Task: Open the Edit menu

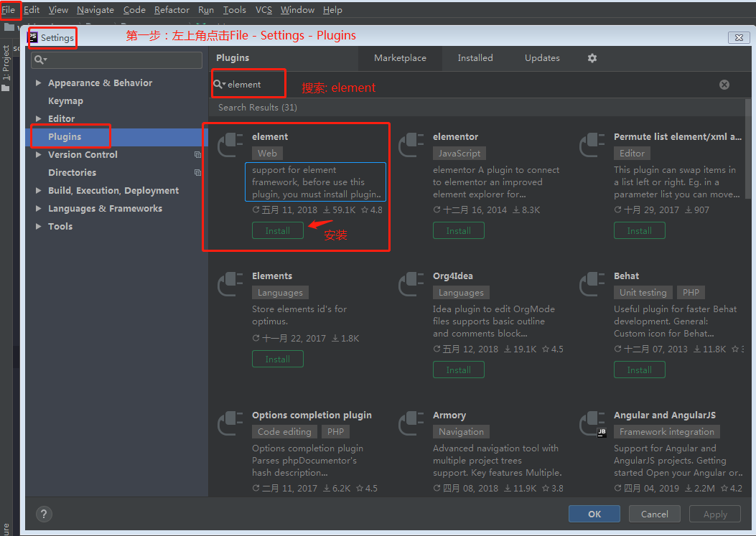Action: click(x=32, y=9)
